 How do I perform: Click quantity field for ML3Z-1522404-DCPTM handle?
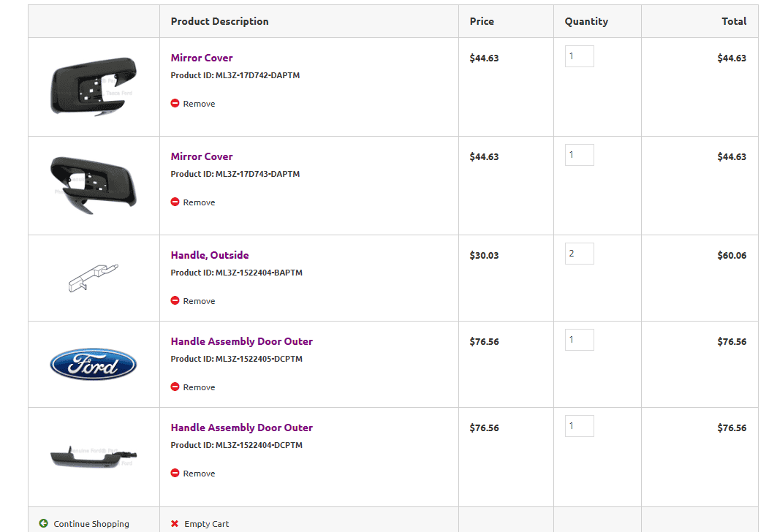(579, 426)
